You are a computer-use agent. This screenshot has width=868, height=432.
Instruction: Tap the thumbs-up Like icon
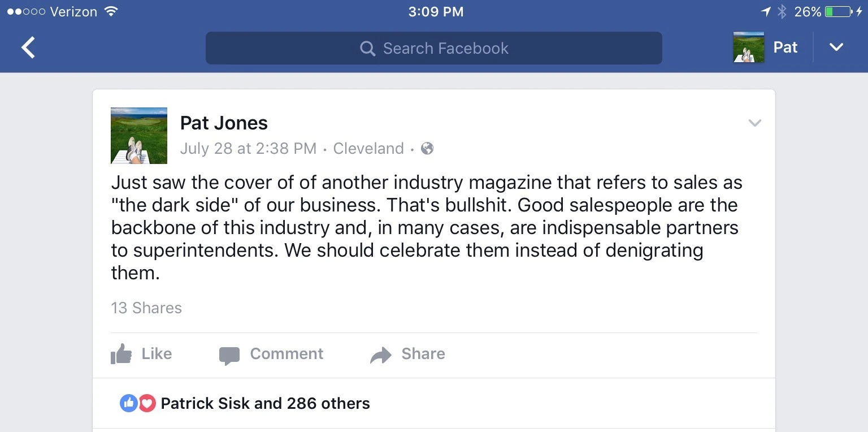pos(121,355)
